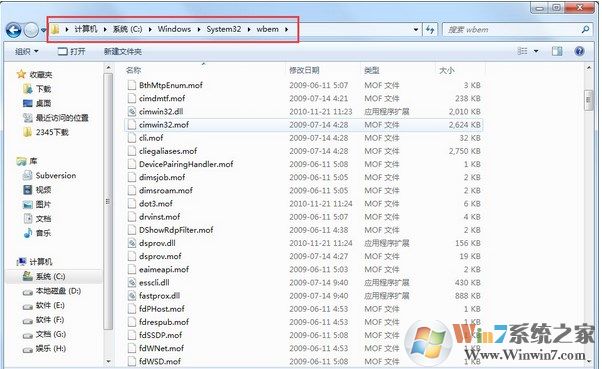This screenshot has height=369, width=602.
Task: Click the Back navigation arrow button
Action: point(14,30)
